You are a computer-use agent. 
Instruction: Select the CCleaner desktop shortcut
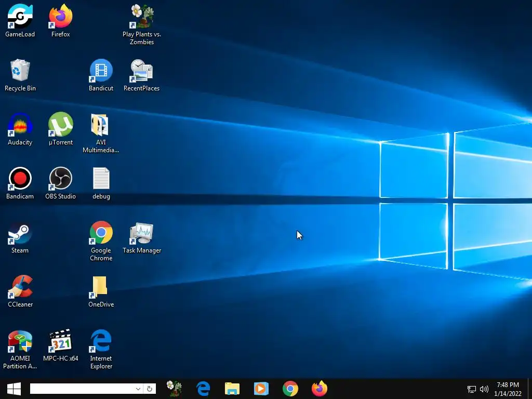[20, 291]
